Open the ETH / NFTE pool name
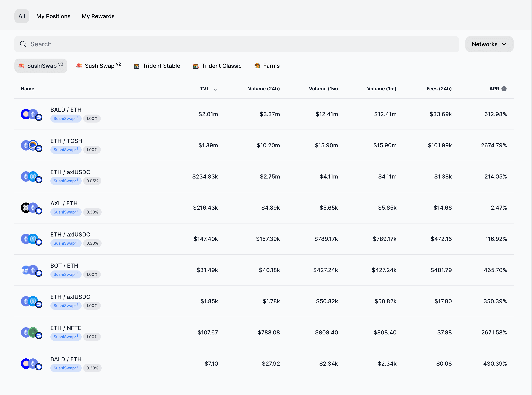The width and height of the screenshot is (532, 395). click(x=66, y=328)
